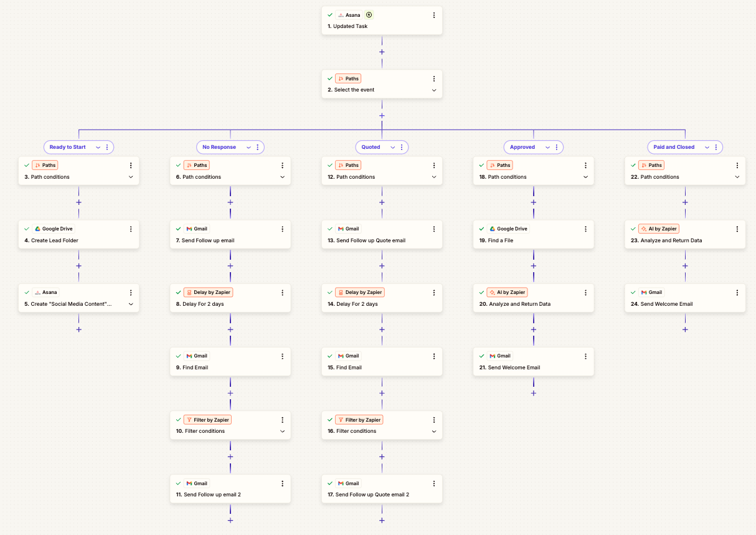The height and width of the screenshot is (535, 756).
Task: Expand step 2 Select the event chevron
Action: (x=434, y=90)
